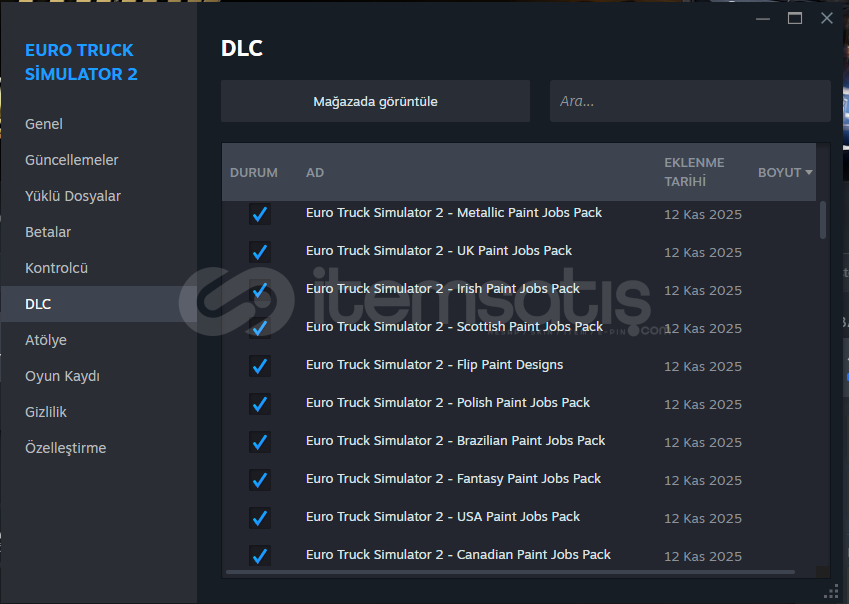849x604 pixels.
Task: Switch to the Güncellemeler section
Action: [x=72, y=160]
